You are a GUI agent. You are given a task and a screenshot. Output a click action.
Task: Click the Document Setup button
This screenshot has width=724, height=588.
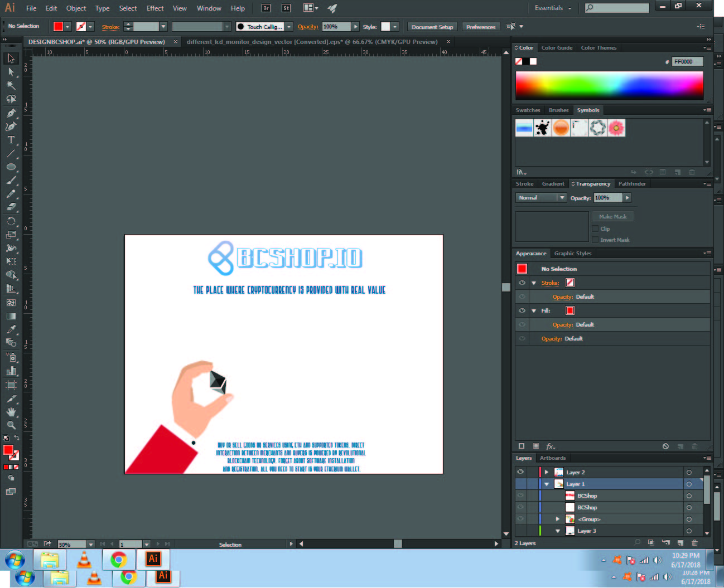[432, 27]
